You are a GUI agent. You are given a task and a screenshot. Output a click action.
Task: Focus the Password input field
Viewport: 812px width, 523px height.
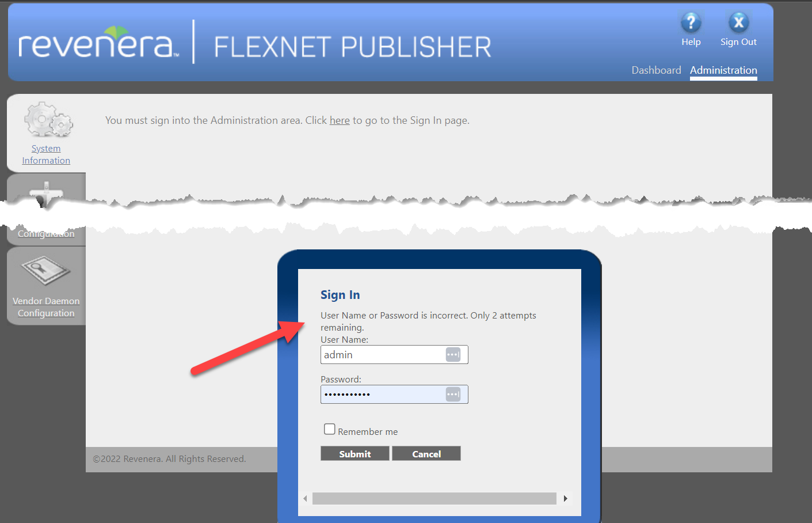pyautogui.click(x=394, y=395)
